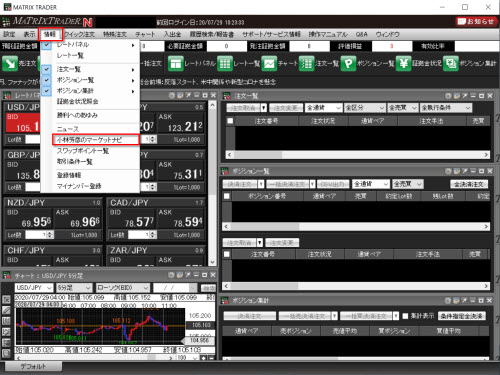This screenshot has height=375, width=500.
Task: Open 注文一覧 via green list toolbar icon
Action: [x=307, y=63]
